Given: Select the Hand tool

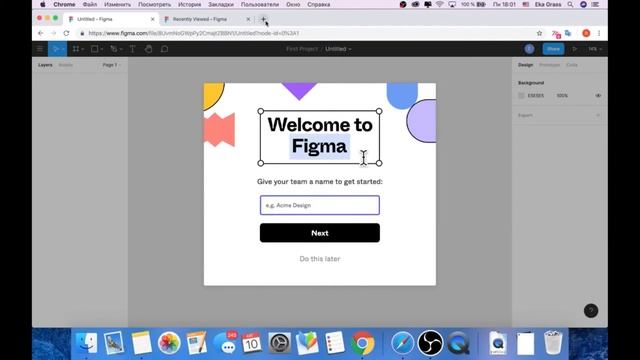Looking at the screenshot, I should coord(149,49).
